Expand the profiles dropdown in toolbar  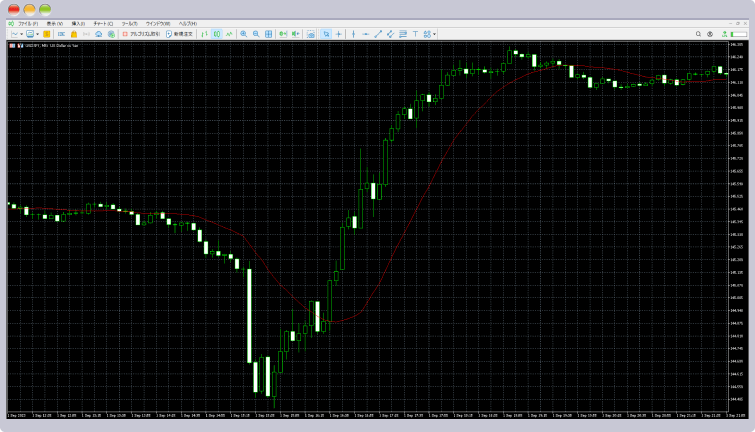[37, 34]
